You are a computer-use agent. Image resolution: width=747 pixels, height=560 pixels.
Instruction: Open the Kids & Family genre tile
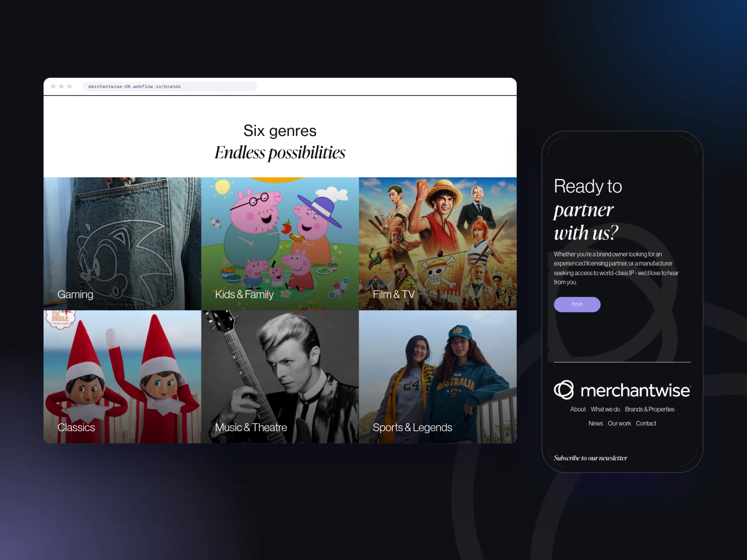tap(280, 244)
